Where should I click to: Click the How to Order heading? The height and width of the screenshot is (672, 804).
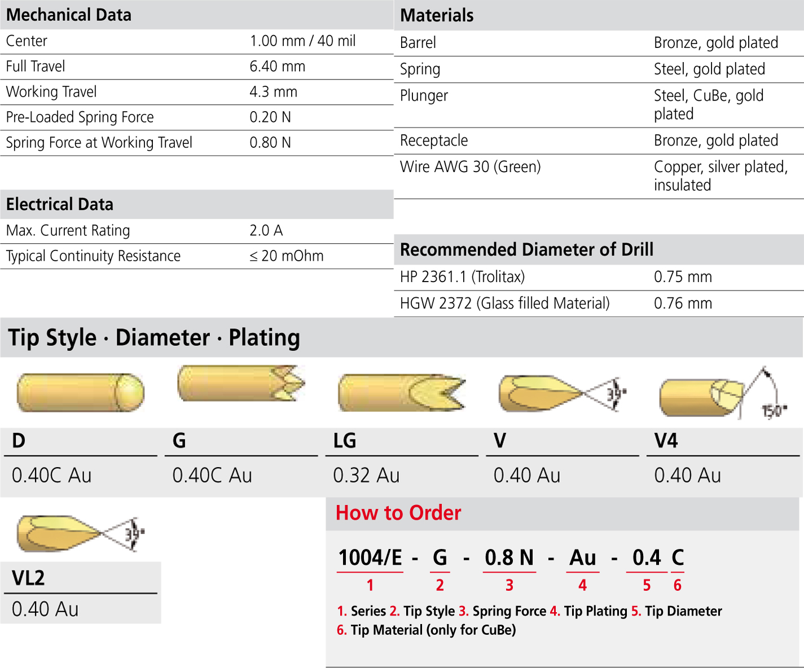(x=398, y=513)
